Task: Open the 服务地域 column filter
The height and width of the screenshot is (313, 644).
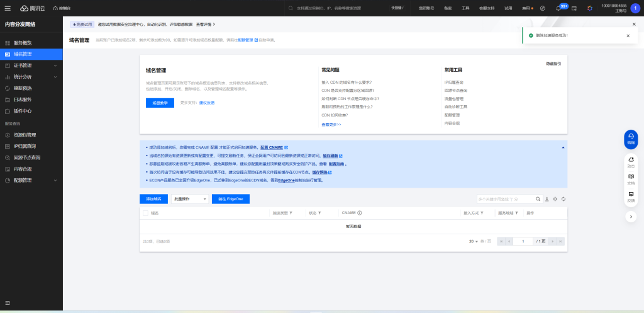Action: 517,213
